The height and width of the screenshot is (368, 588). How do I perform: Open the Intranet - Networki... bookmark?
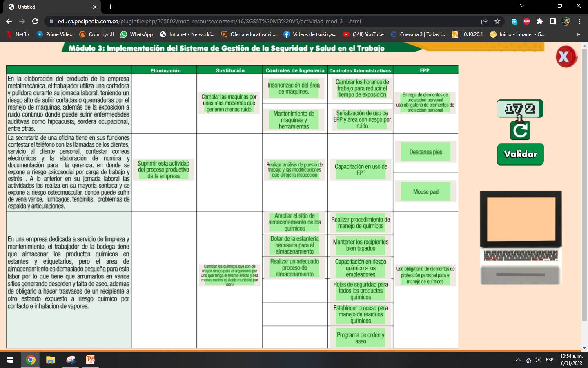(x=187, y=34)
